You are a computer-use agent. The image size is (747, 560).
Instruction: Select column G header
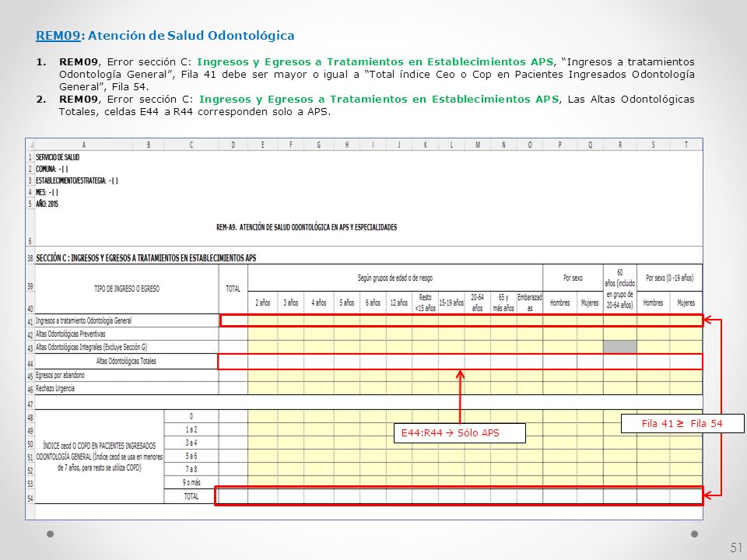tap(319, 145)
